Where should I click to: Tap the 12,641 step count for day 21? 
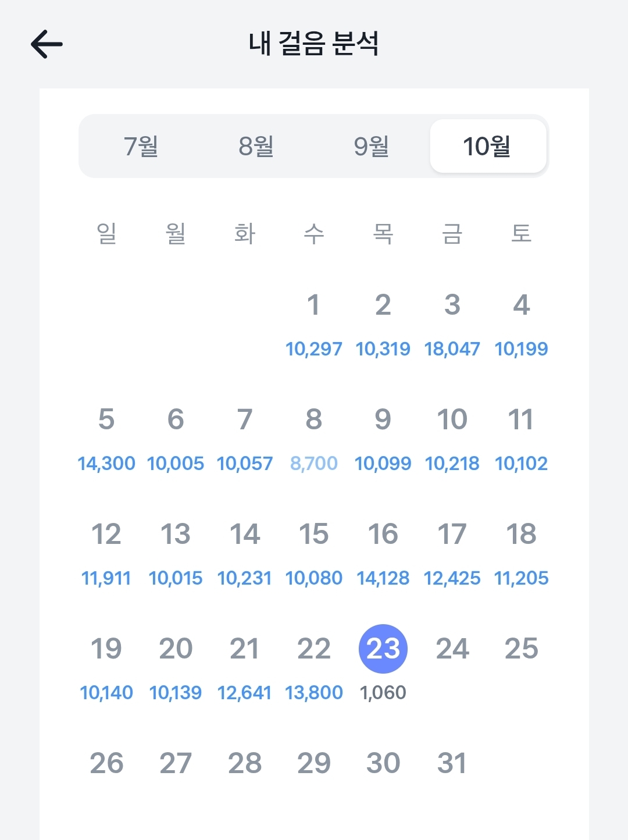pyautogui.click(x=245, y=692)
